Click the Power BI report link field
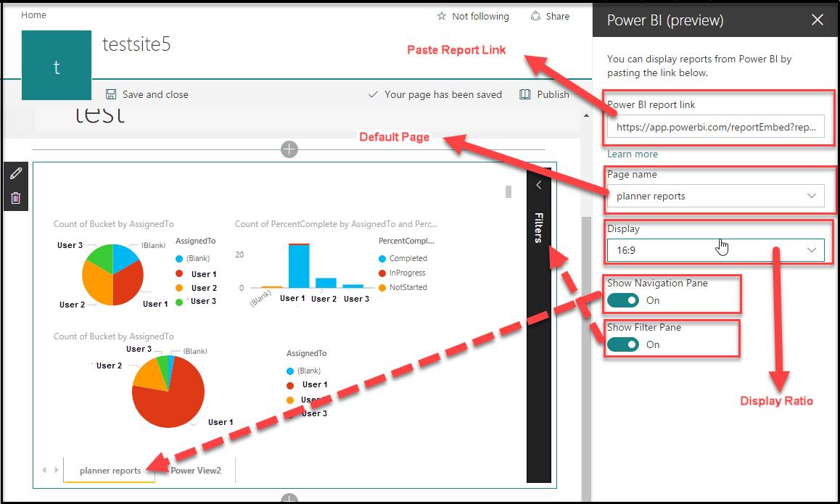The image size is (840, 504). (x=715, y=127)
